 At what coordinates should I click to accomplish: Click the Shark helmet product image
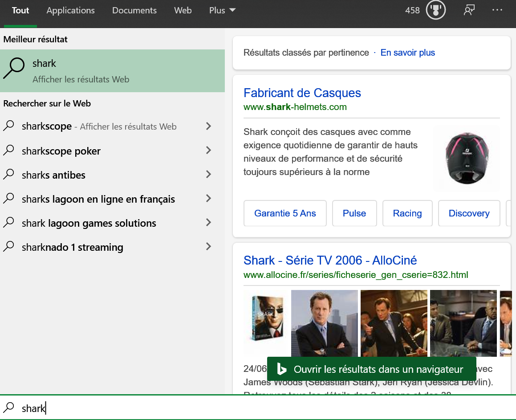[x=467, y=158]
